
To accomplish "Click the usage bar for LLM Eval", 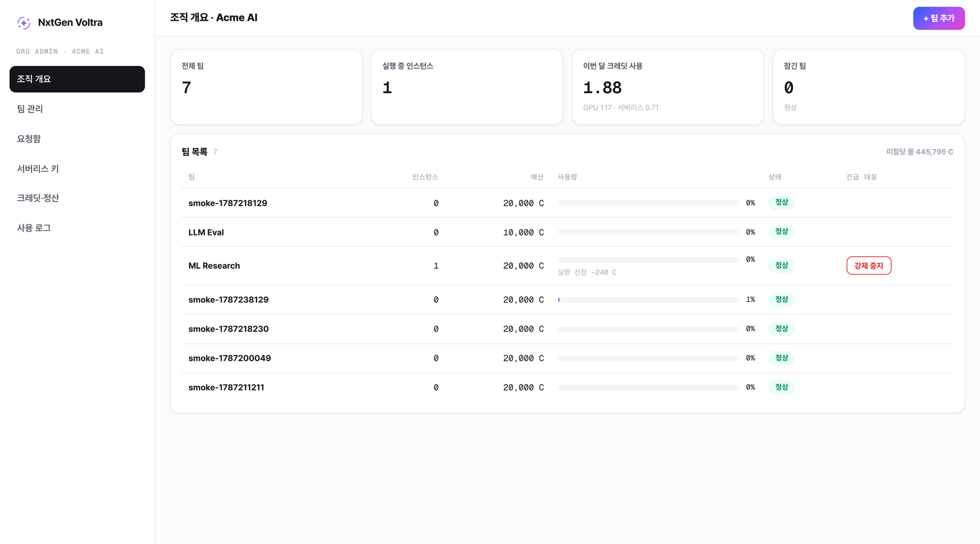I will tap(648, 232).
